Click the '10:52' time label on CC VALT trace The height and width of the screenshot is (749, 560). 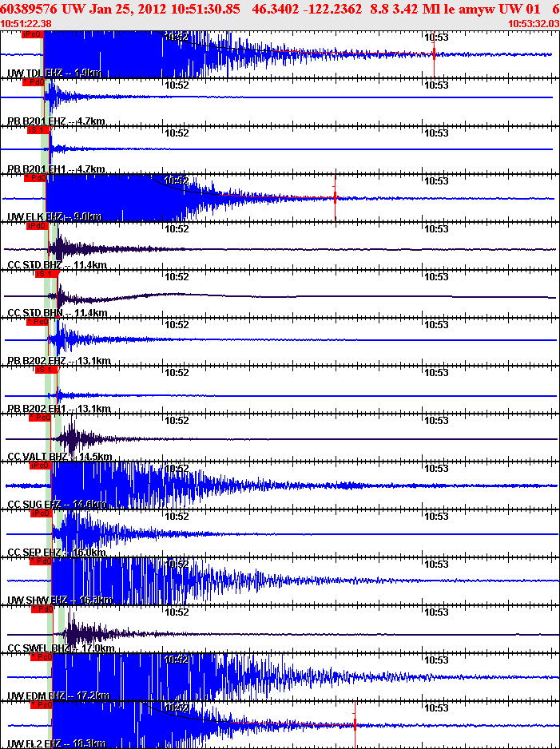tap(177, 420)
